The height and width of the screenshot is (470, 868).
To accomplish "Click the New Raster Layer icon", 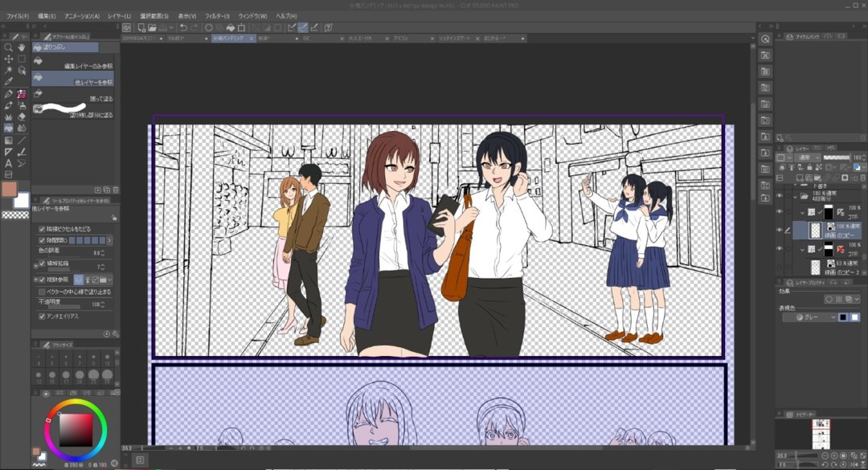I will point(800,178).
